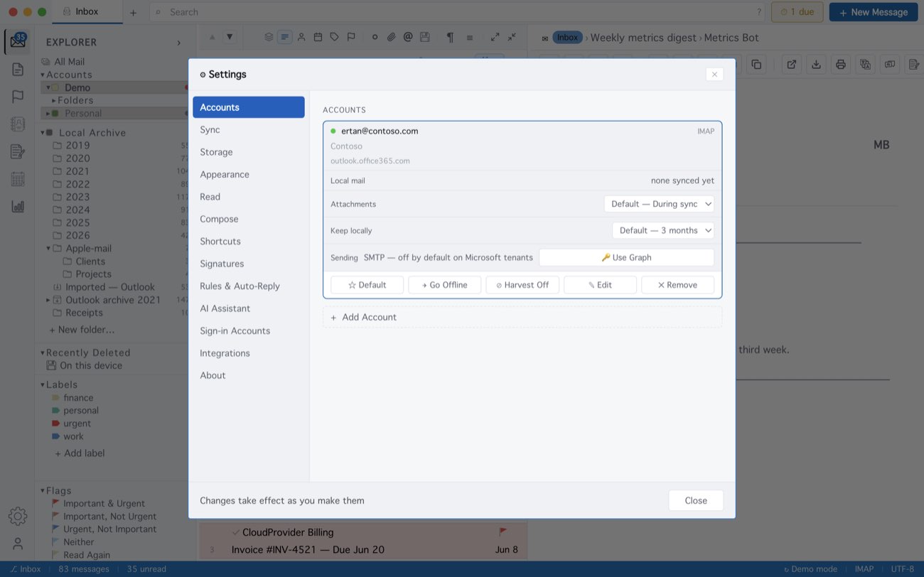Click the Search field at the top
The height and width of the screenshot is (577, 924).
tap(458, 12)
